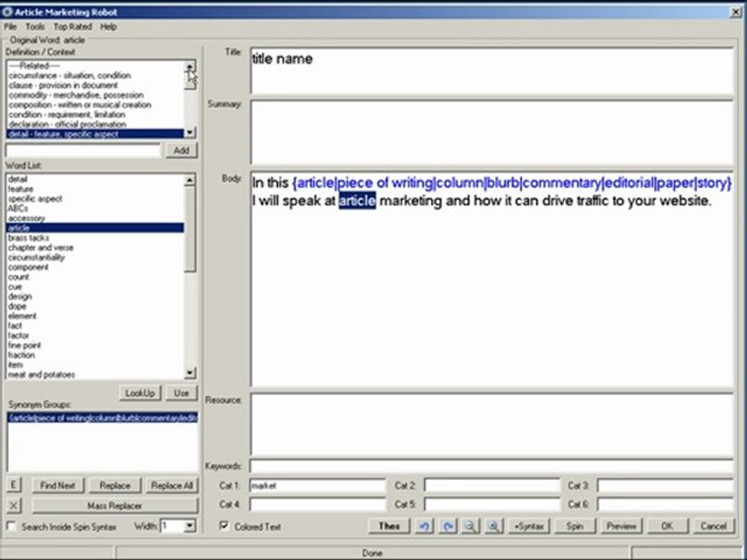Click Word List scroll down arrow
747x560 pixels.
190,373
